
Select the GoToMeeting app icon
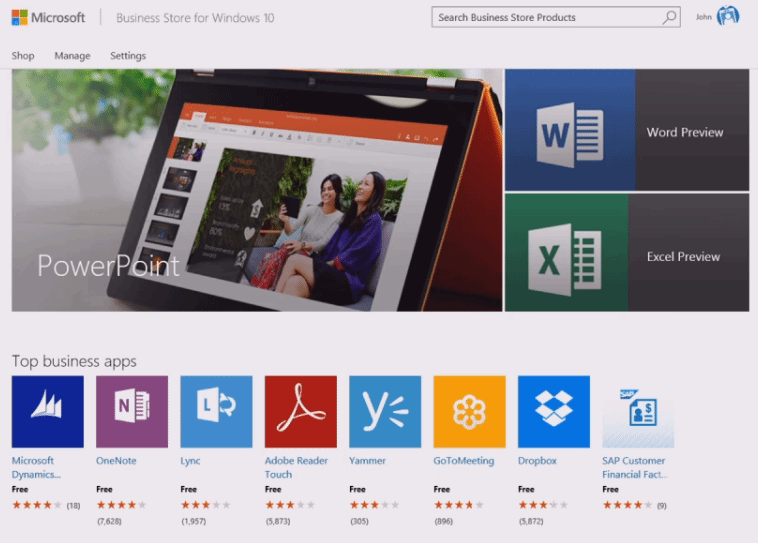point(469,412)
